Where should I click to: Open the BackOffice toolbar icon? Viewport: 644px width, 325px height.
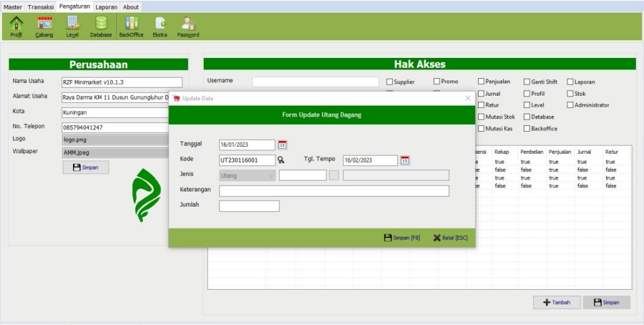[131, 26]
